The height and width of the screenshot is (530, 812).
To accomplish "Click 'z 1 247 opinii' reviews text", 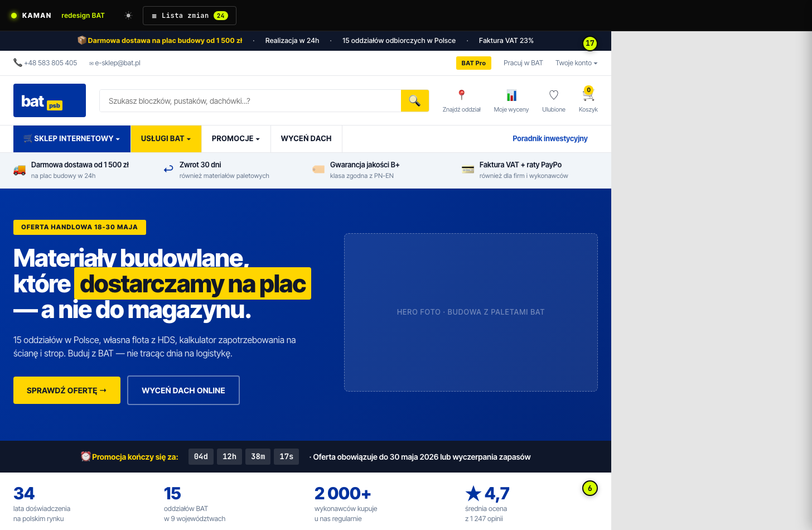I will [484, 519].
